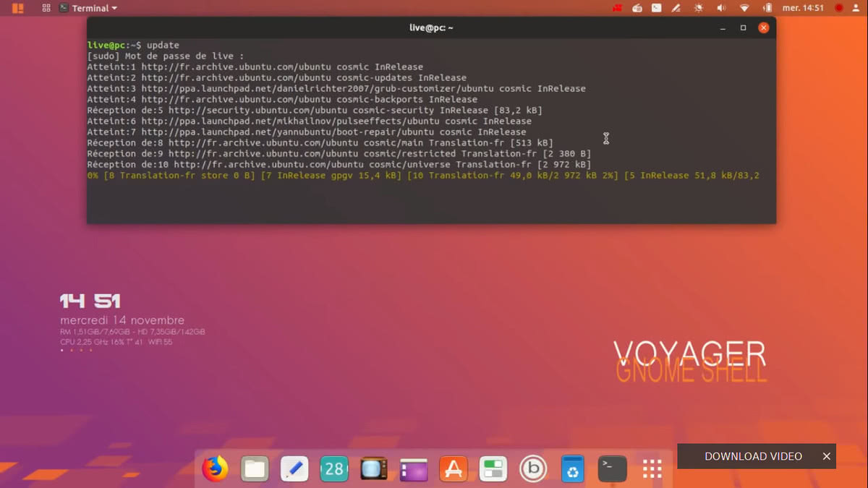Maximize the live@pc terminal window
Screen dimensions: 868x488
click(x=743, y=27)
